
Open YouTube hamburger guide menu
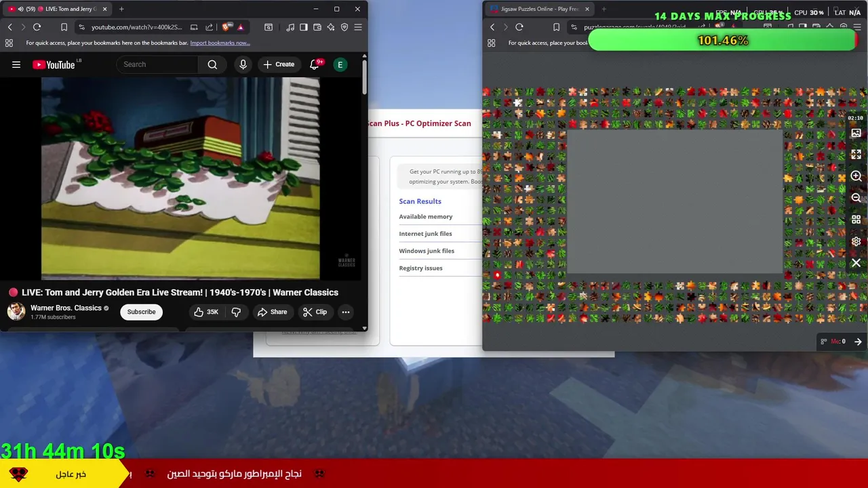16,64
